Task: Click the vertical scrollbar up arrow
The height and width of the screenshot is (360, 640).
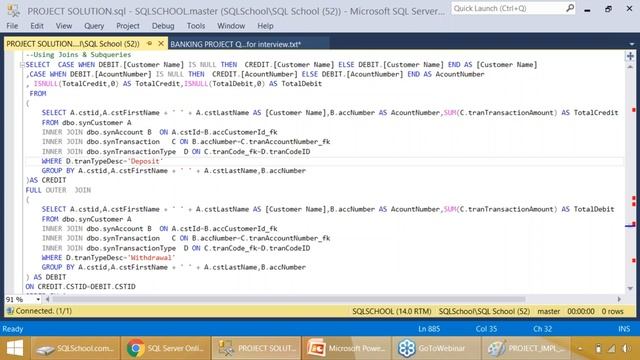Action: tap(630, 67)
